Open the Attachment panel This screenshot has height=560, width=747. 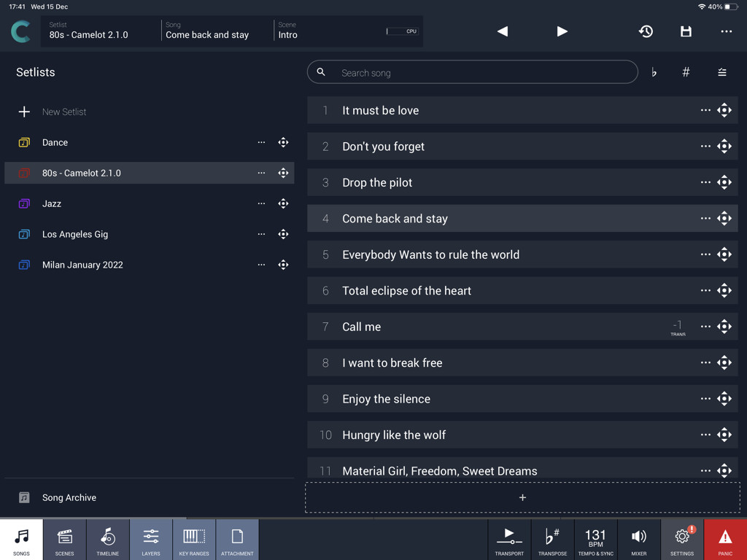pyautogui.click(x=237, y=540)
